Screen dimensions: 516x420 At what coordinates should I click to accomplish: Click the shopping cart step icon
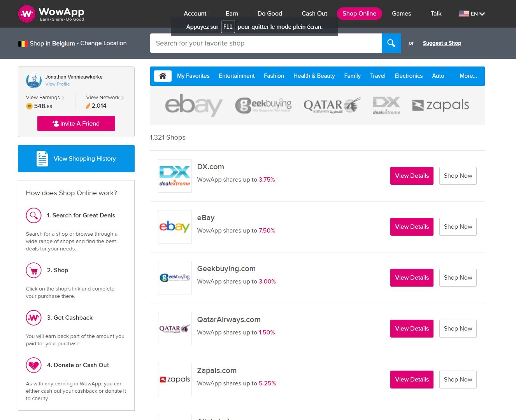(34, 270)
